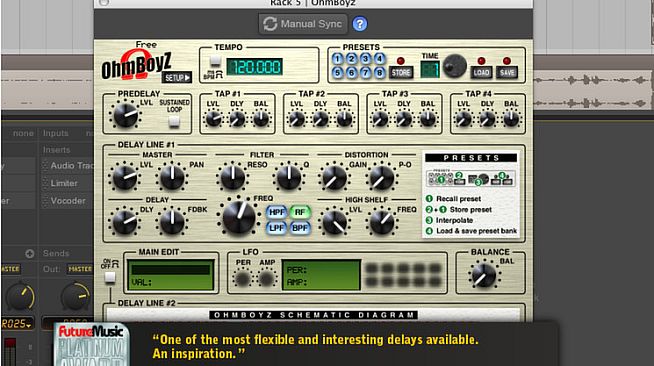Viewport: 654px width, 366px height.
Task: Click the MASTER PAN knob
Action: coord(172,177)
